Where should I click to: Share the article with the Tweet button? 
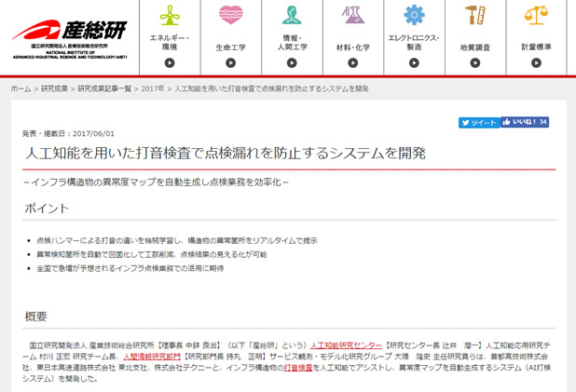[479, 122]
